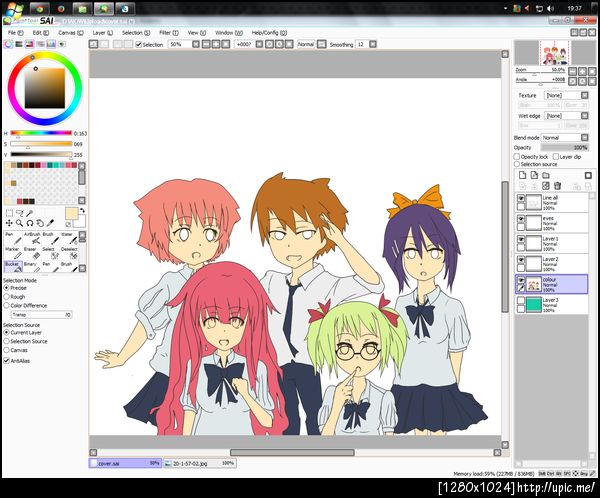The image size is (600, 498).
Task: Choose the Water brush tool
Action: pos(69,238)
